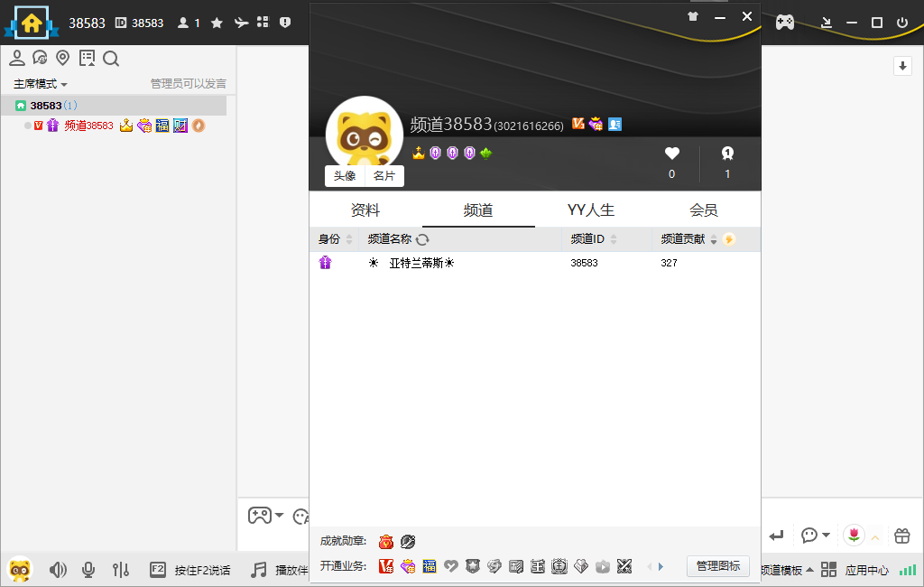
Task: Toggle the speaker volume icon
Action: click(x=58, y=570)
